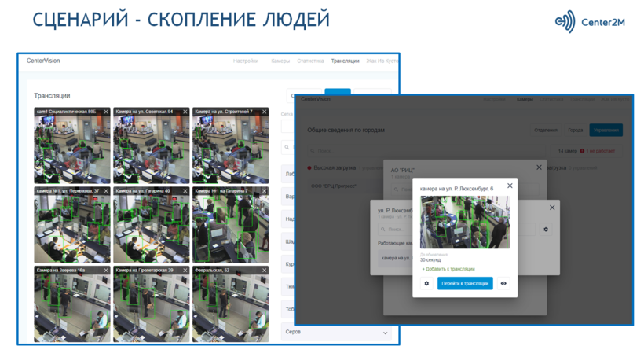This screenshot has width=644, height=357.
Task: Click gear icon in ул. Р Люксембург dialog
Action: pos(546,230)
